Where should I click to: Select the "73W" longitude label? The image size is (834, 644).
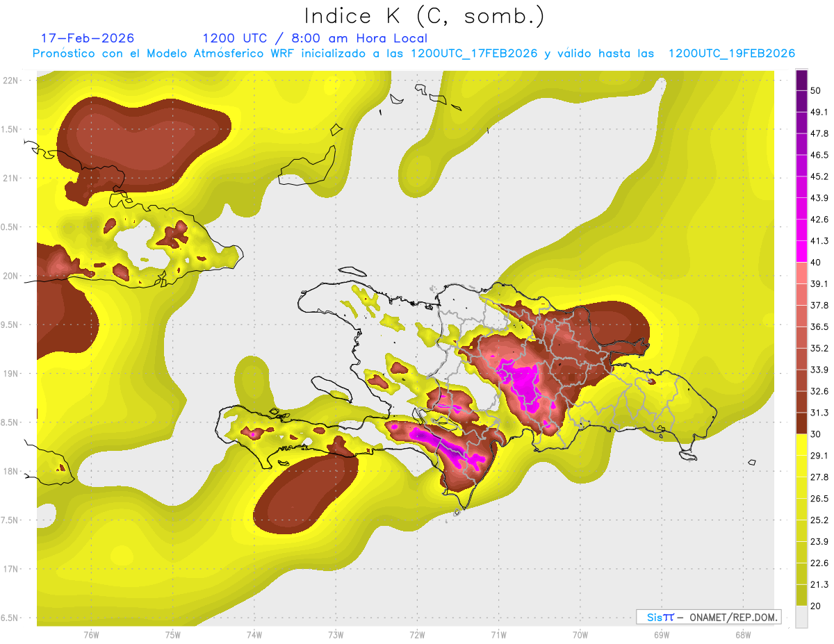click(336, 635)
